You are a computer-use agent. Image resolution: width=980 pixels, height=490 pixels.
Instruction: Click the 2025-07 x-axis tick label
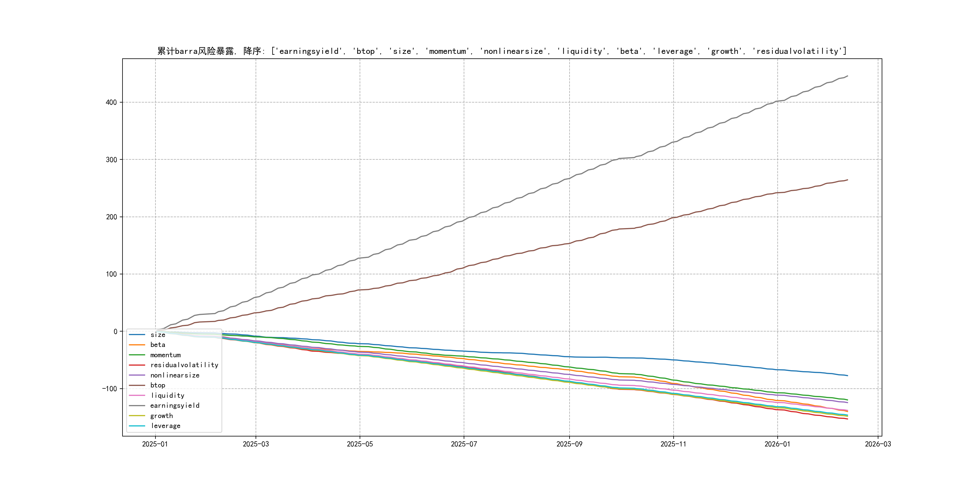pyautogui.click(x=464, y=444)
